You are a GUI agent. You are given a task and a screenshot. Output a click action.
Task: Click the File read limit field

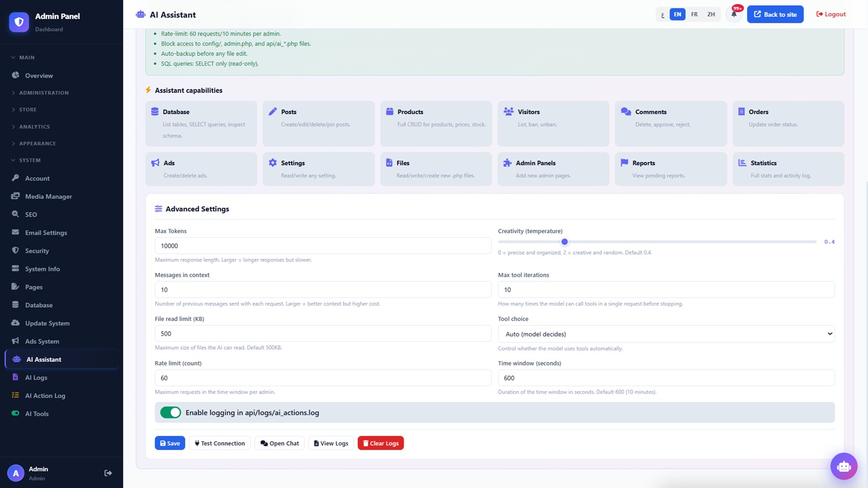tap(323, 333)
